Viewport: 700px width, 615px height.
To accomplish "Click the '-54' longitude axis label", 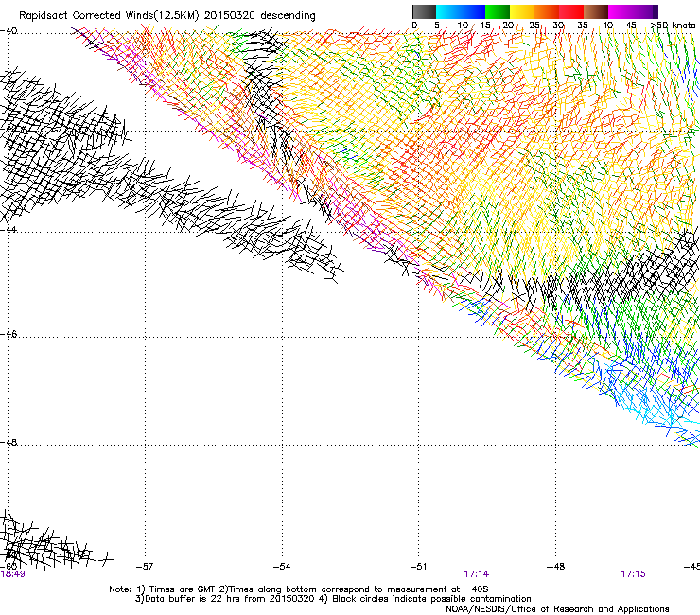I will coord(282,567).
